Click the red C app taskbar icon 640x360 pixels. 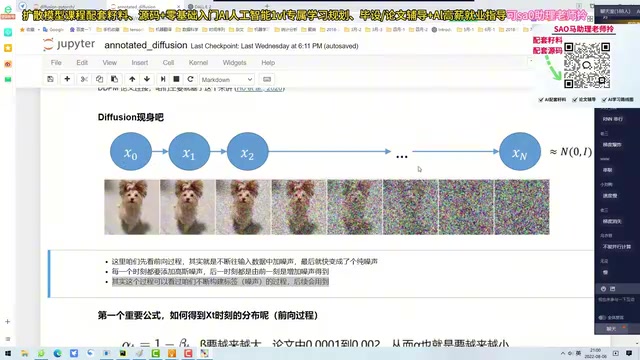point(188,353)
